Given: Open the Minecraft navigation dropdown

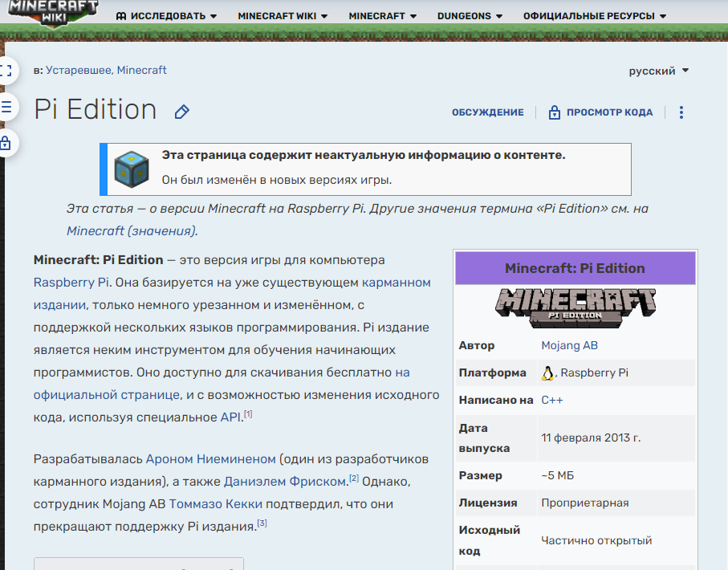Looking at the screenshot, I should coord(382,16).
